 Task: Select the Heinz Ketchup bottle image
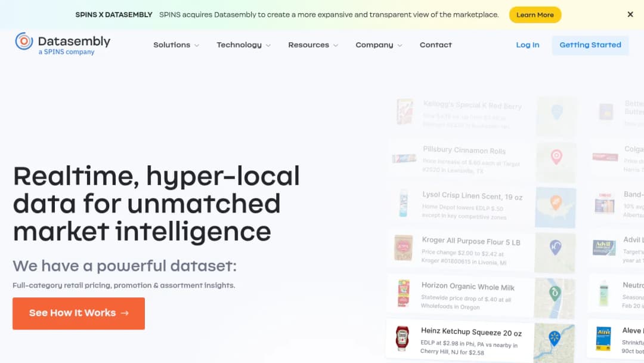tap(402, 339)
